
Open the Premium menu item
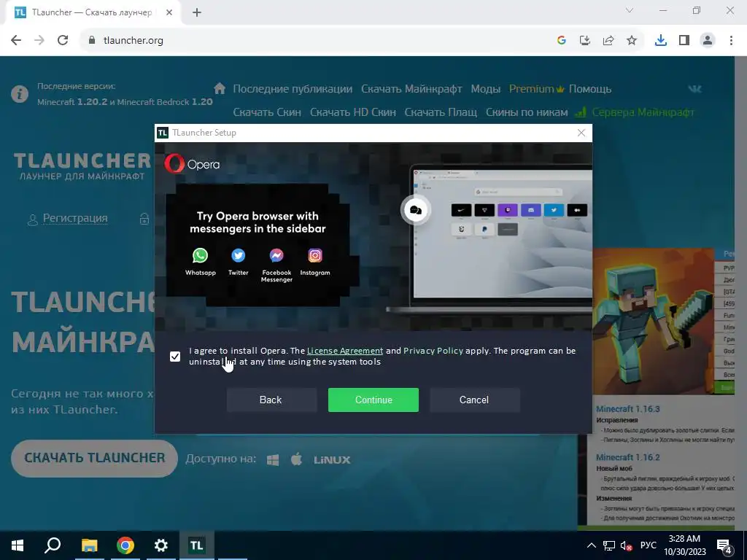(536, 89)
